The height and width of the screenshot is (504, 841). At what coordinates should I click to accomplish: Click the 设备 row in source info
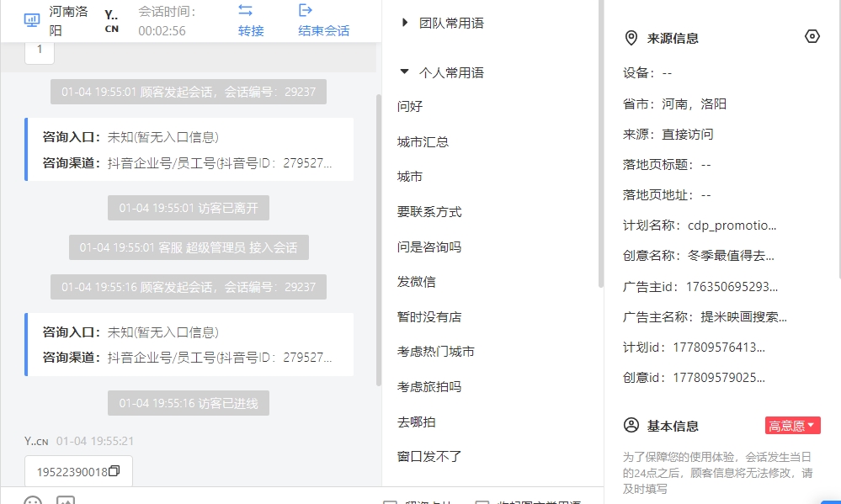pyautogui.click(x=647, y=73)
